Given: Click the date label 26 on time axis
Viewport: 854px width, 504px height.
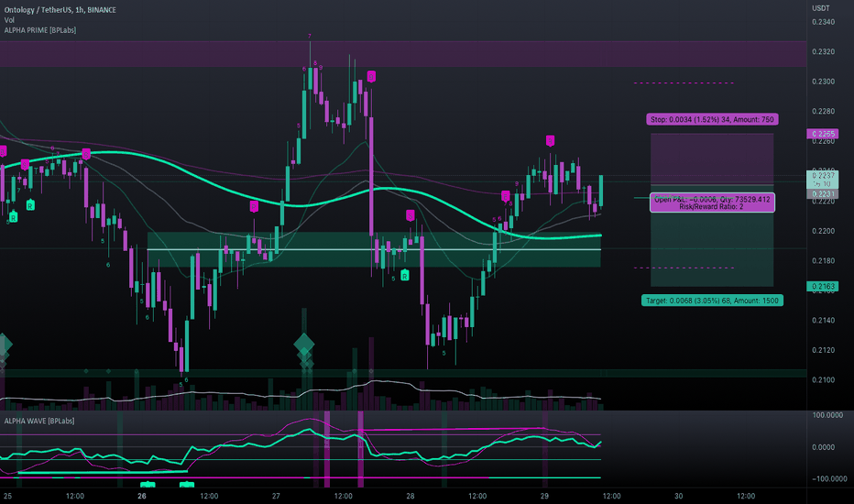Looking at the screenshot, I should coord(142,496).
